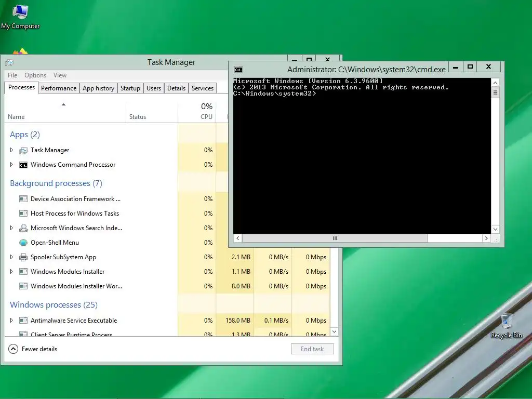Switch to the App history tab
This screenshot has width=532, height=399.
click(x=98, y=88)
